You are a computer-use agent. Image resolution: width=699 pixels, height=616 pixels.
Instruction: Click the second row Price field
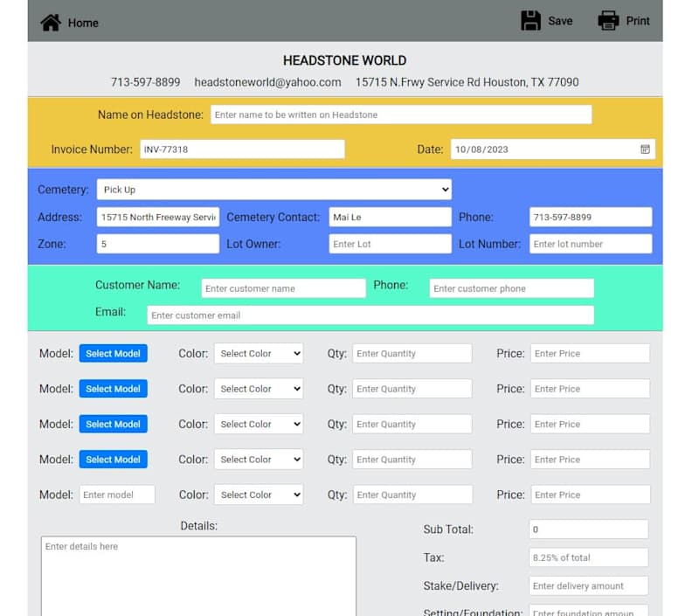[x=591, y=389]
